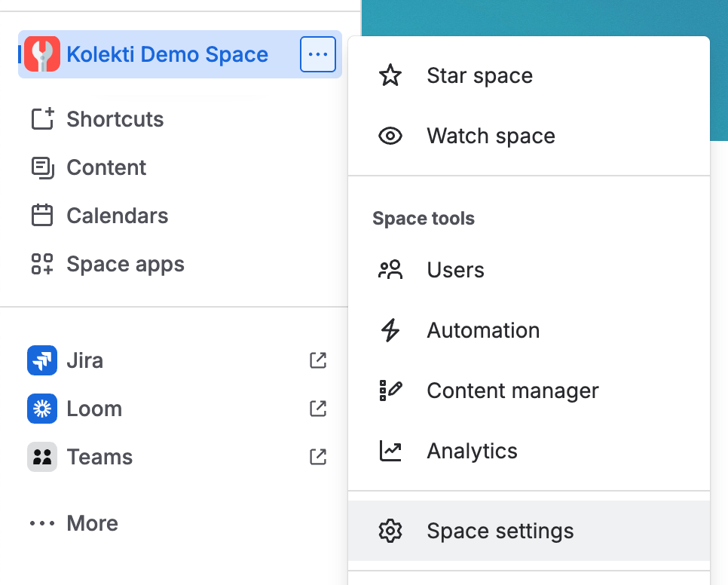Click the Content manager pencil icon
Viewport: 728px width, 585px height.
pyautogui.click(x=390, y=390)
